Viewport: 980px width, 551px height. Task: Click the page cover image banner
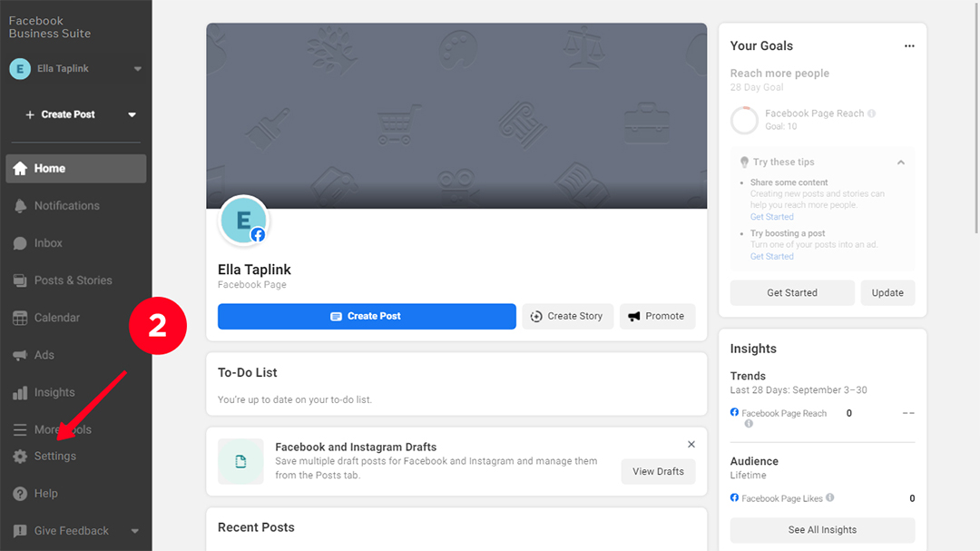[x=456, y=116]
